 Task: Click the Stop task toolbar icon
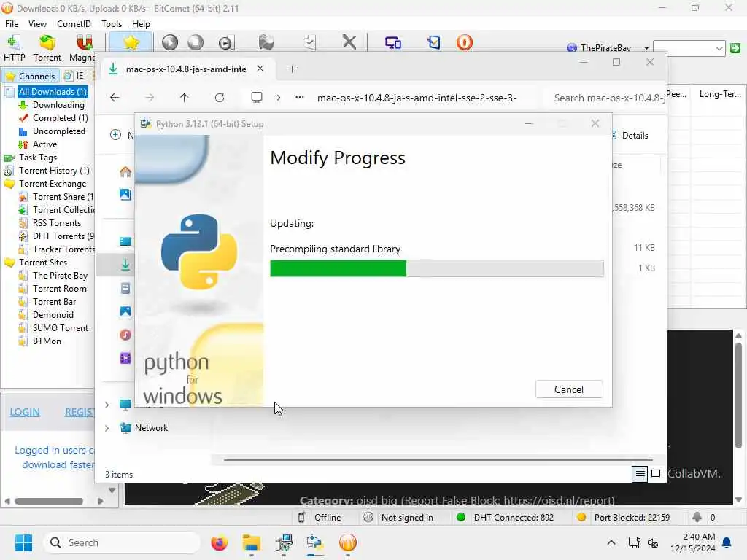(196, 42)
